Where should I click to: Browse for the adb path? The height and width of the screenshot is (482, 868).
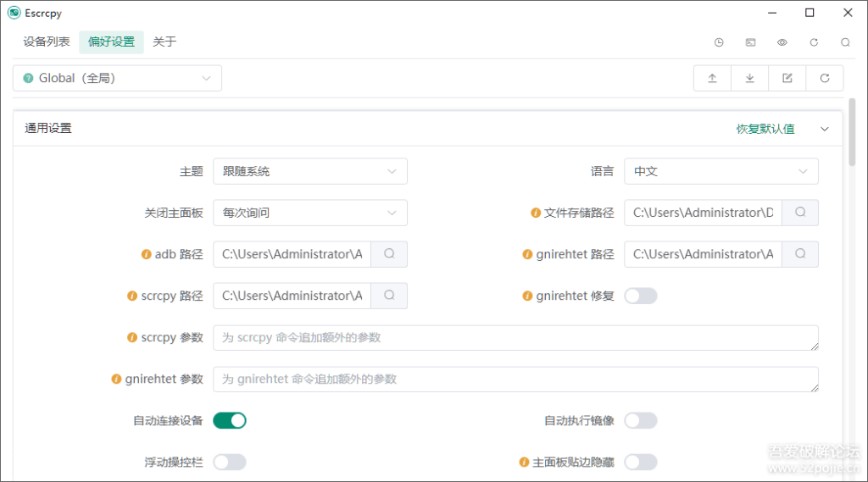[389, 254]
